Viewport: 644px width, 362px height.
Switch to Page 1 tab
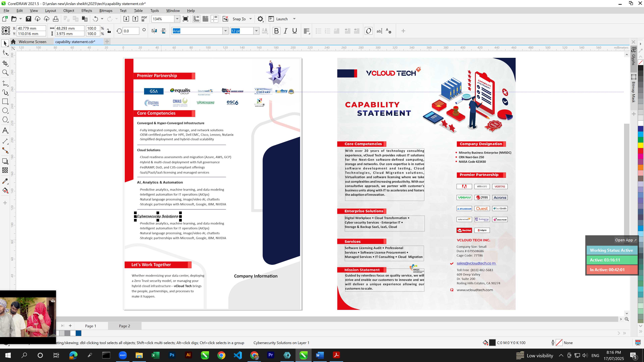click(x=91, y=326)
